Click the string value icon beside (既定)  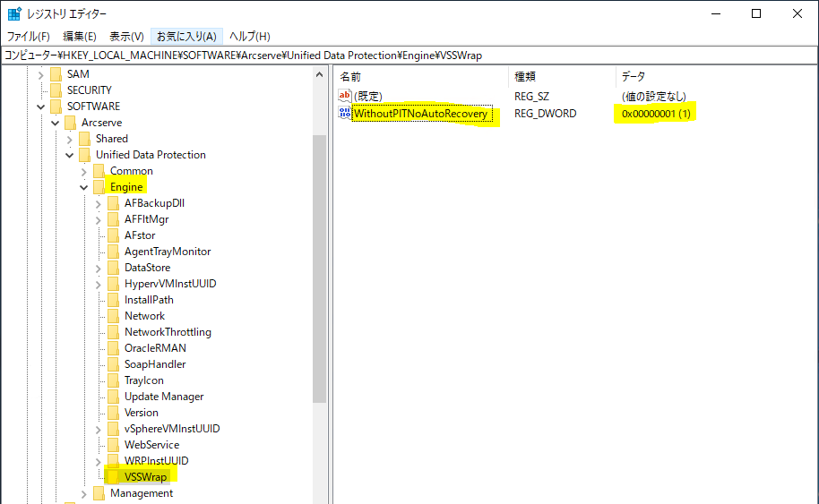click(345, 96)
